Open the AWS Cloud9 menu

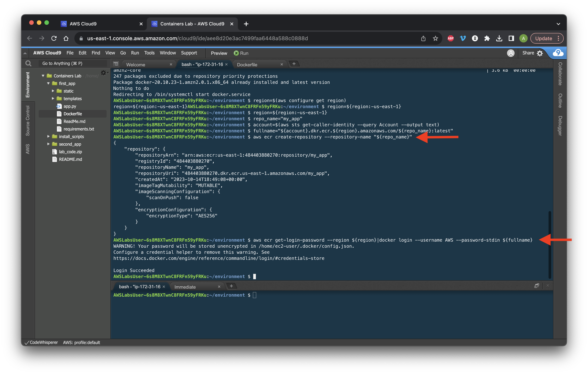[47, 53]
